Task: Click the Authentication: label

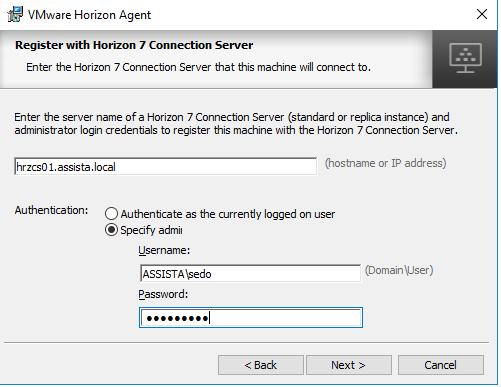Action: click(51, 210)
